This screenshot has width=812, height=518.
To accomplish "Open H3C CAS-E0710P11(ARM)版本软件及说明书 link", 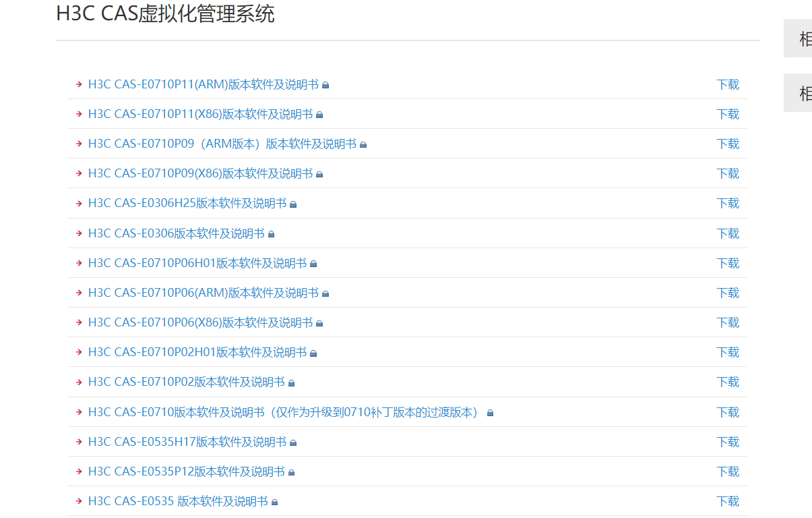I will click(x=204, y=84).
